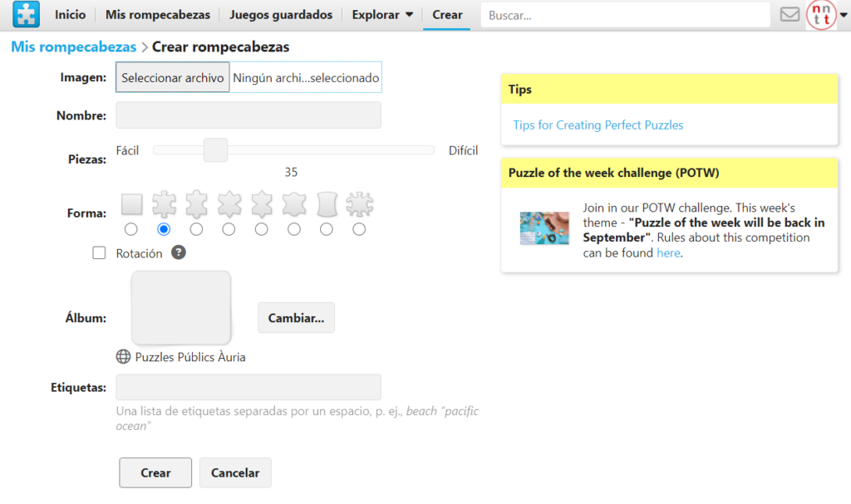Enable the Rotación checkbox

(x=100, y=253)
